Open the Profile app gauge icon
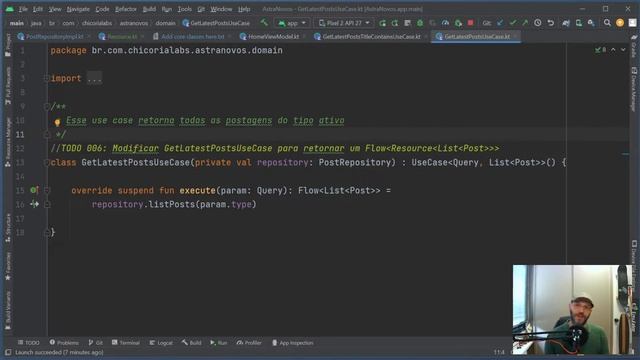 click(x=445, y=23)
